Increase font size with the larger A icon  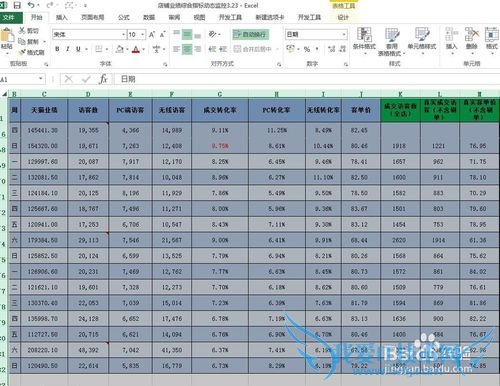click(152, 34)
